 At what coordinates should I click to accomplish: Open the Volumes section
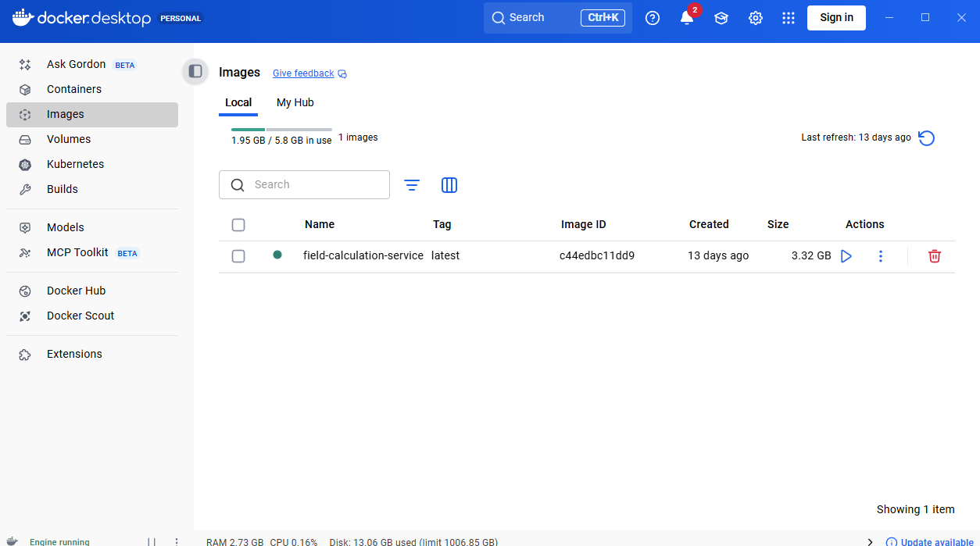(x=92, y=139)
